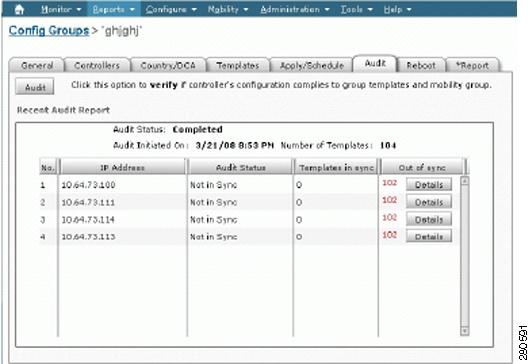The image size is (530, 364).
Task: Select IP address 10.64.73.100
Action: [x=88, y=185]
